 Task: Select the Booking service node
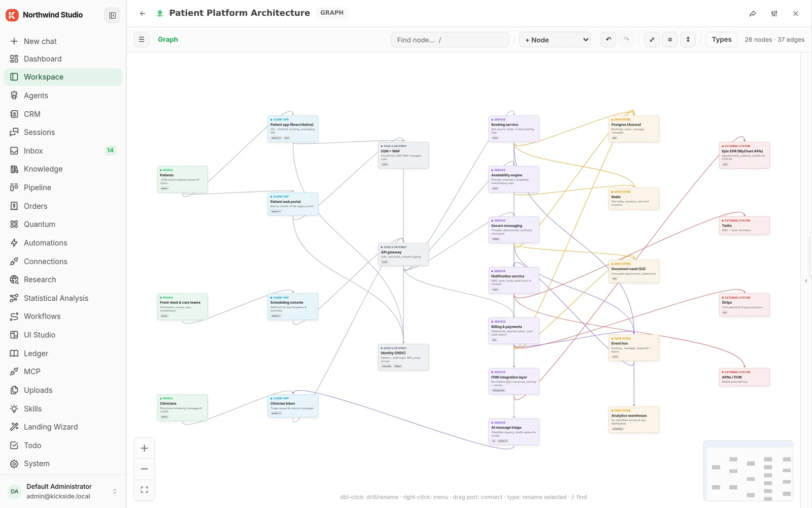coord(514,129)
